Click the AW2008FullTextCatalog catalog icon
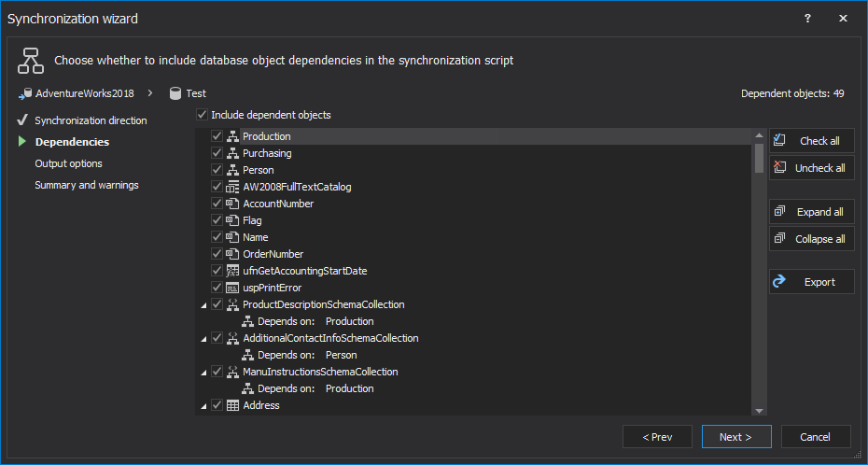This screenshot has width=868, height=465. pos(233,187)
